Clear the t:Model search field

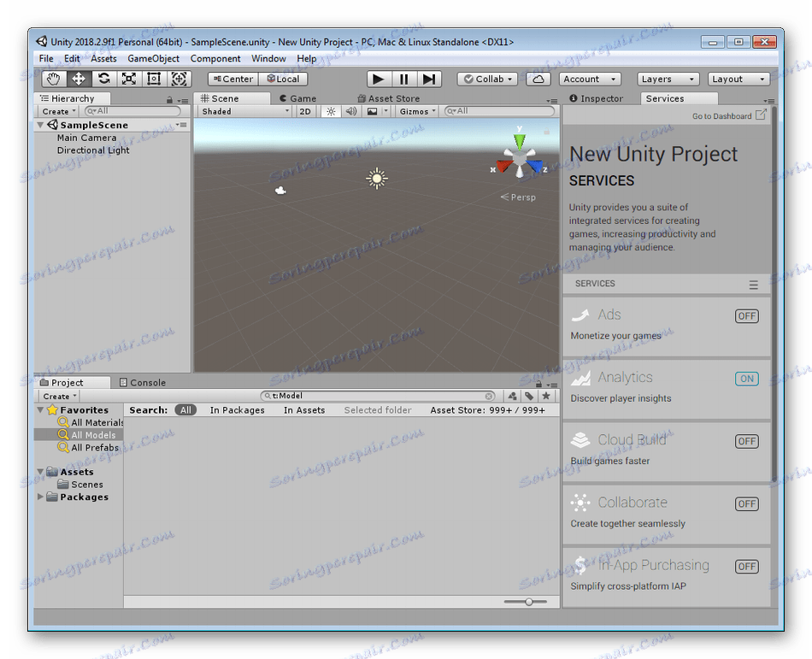489,396
